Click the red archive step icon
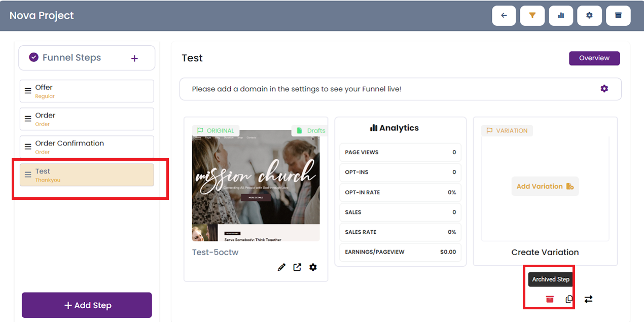644x322 pixels. point(550,299)
